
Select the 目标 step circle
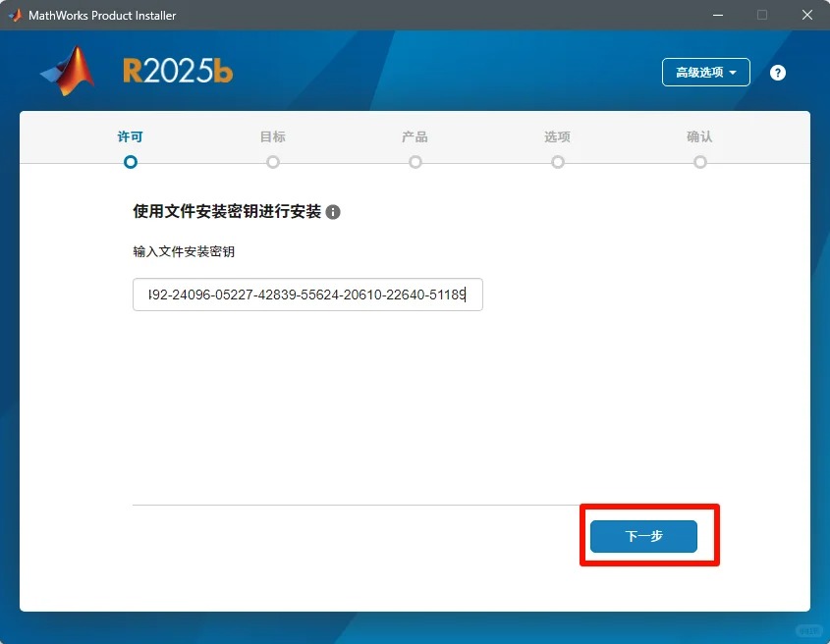coord(273,161)
